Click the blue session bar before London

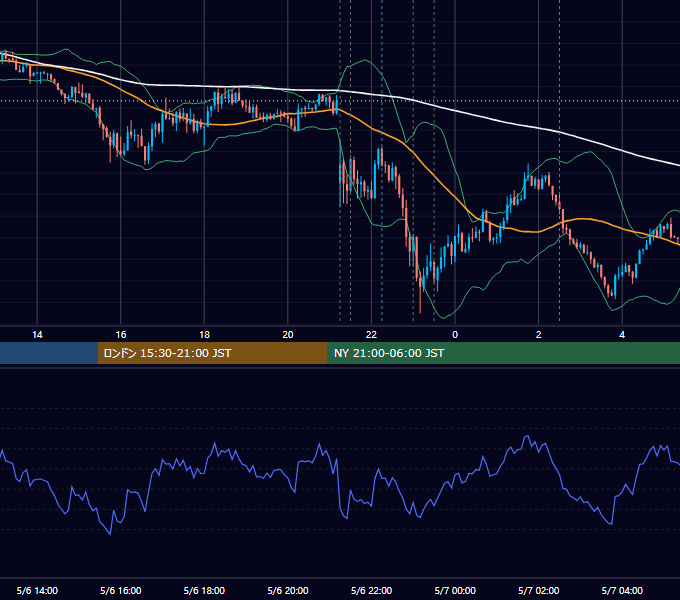coord(49,353)
